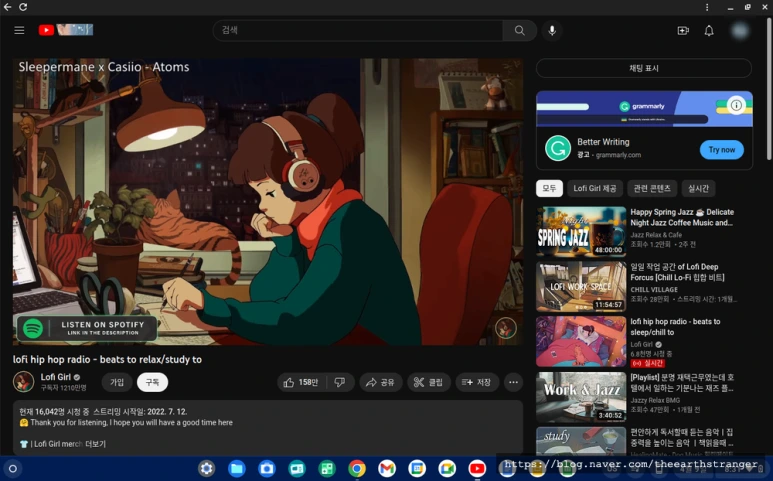
Task: Click Try now on Grammarly ad
Action: (x=722, y=150)
